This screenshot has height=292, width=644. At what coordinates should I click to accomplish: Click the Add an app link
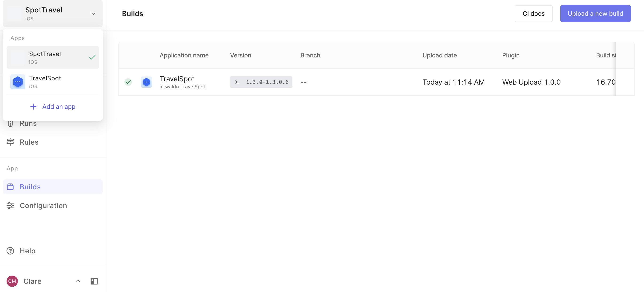coord(59,107)
